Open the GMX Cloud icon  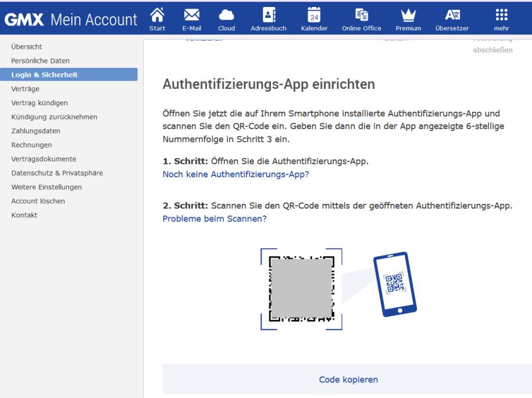(x=226, y=17)
